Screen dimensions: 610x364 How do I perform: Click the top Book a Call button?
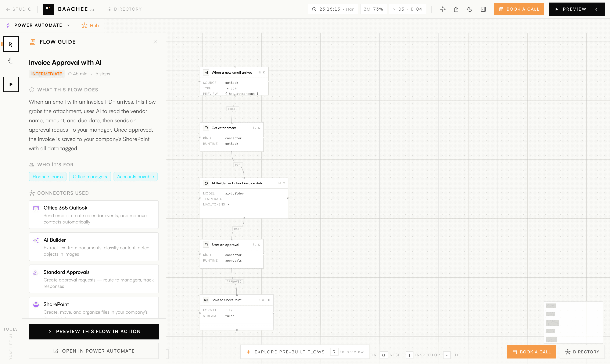tap(519, 9)
